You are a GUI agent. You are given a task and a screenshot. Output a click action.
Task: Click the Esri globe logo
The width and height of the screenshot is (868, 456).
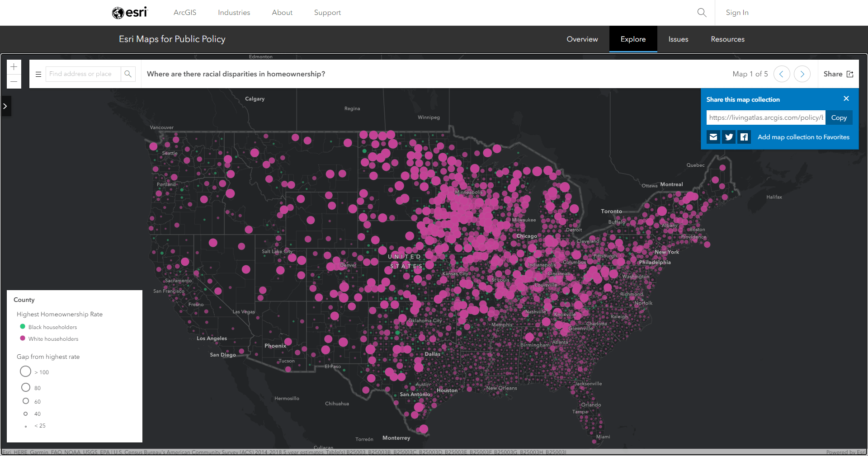click(129, 13)
